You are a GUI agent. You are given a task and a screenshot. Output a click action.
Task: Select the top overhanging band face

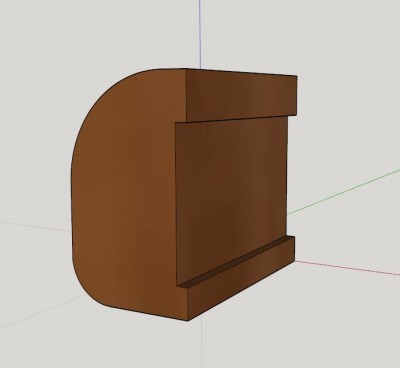242,95
